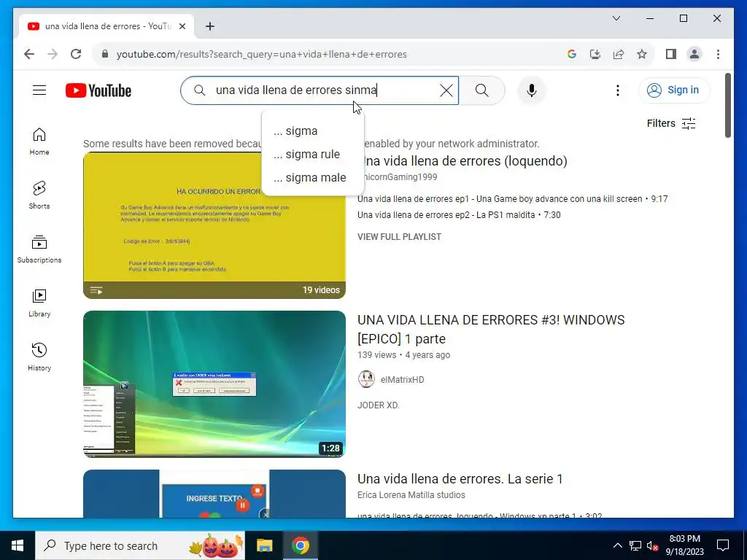Visit the elMatrixHD channel name
The image size is (747, 560).
402,379
